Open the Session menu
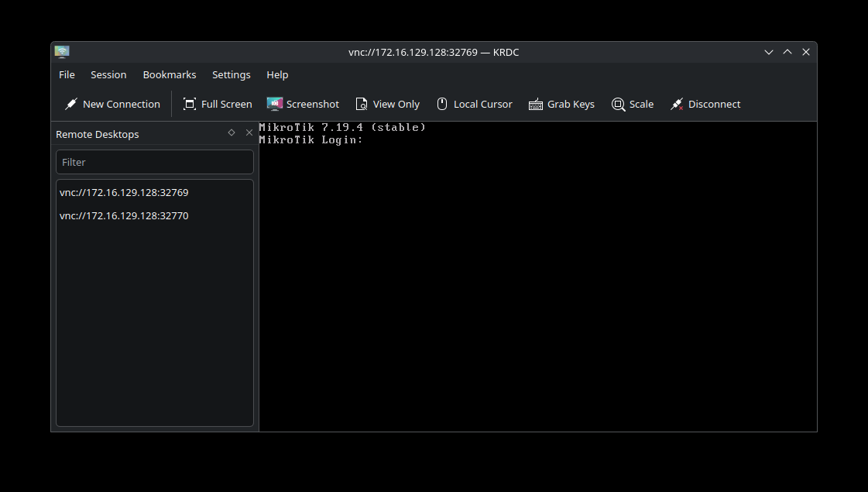This screenshot has width=868, height=492. pyautogui.click(x=108, y=75)
